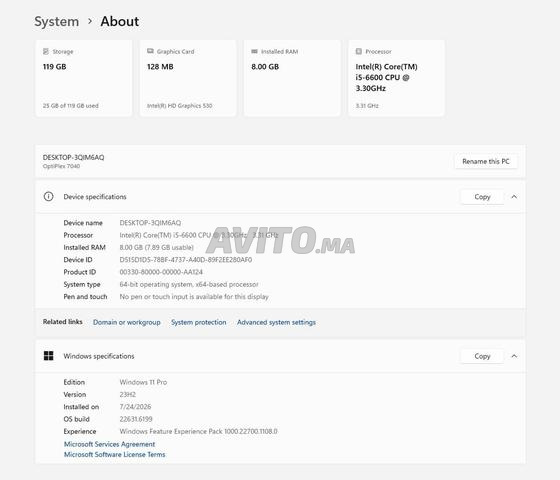Click the Storage drive icon

coord(46,51)
